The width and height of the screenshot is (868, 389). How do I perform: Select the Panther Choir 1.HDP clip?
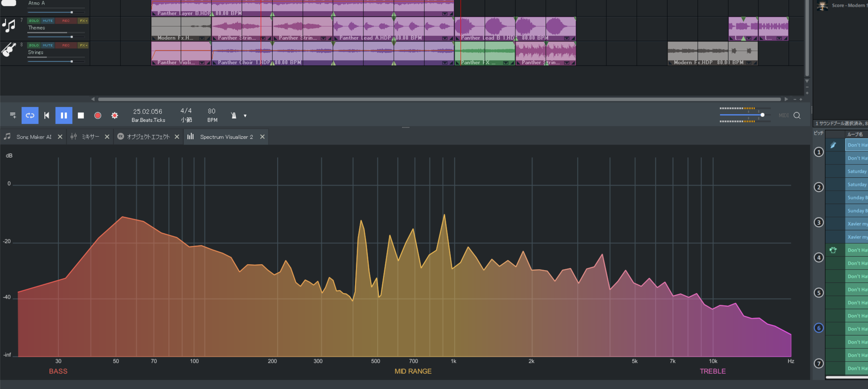point(333,53)
